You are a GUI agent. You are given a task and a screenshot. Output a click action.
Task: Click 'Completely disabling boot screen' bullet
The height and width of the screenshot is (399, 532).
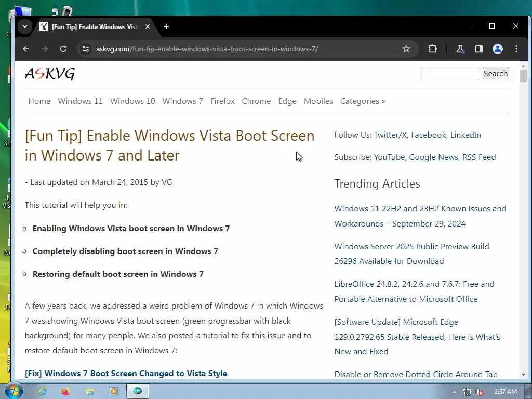coord(125,251)
